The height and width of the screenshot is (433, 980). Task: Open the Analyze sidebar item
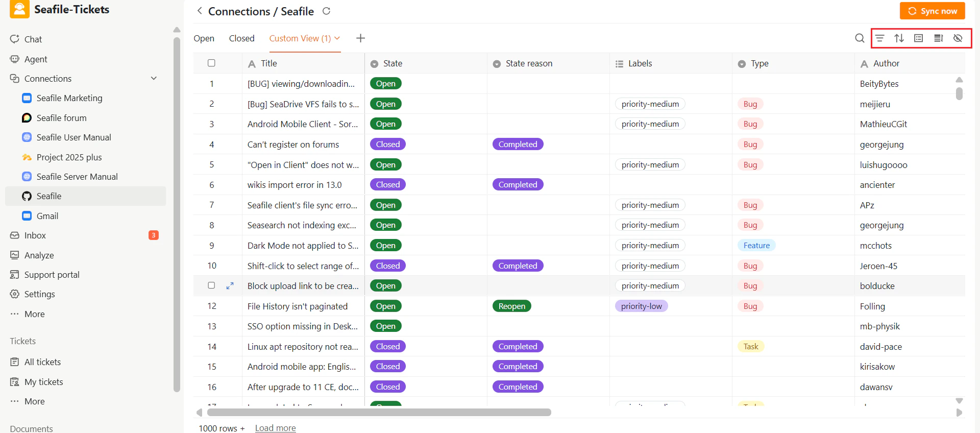(x=39, y=255)
